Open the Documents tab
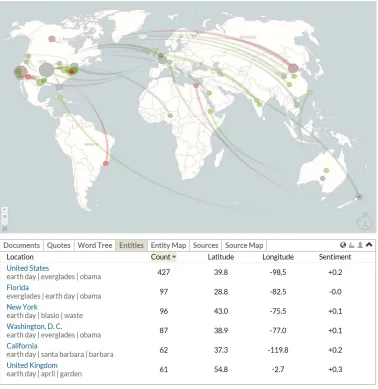Screen dimensions: 378x389 click(22, 245)
